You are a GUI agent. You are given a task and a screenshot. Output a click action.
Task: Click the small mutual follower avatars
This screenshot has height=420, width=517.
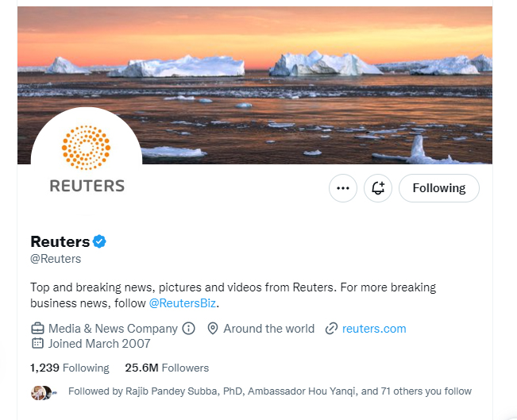coord(44,393)
